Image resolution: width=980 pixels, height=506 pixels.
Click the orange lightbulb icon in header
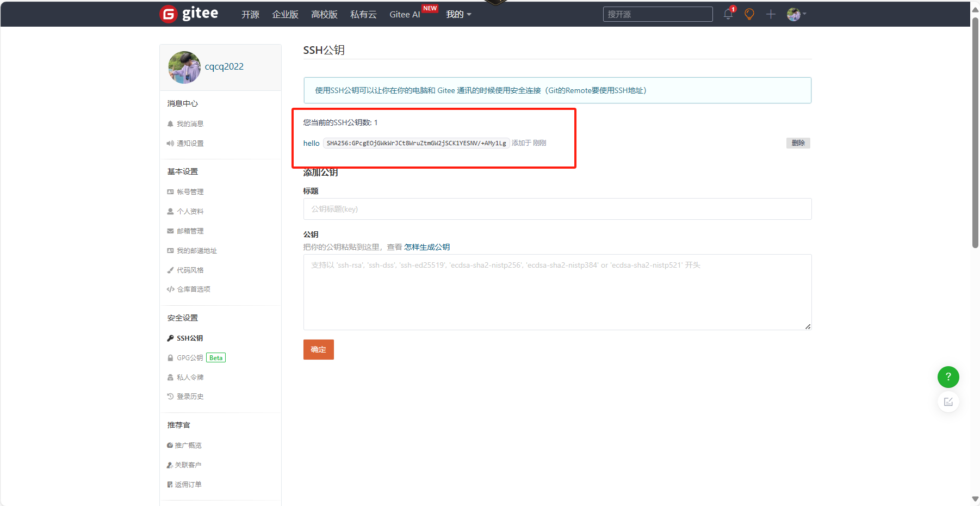(x=749, y=14)
